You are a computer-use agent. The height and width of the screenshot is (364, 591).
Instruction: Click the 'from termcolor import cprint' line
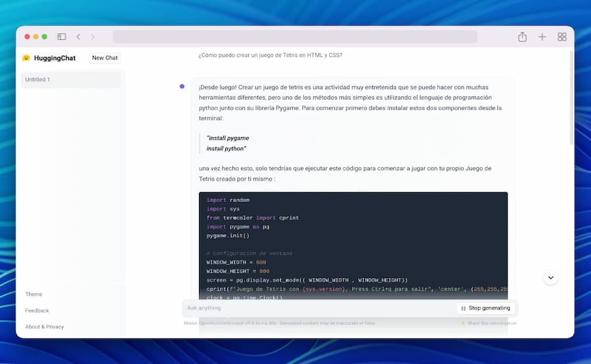(253, 218)
